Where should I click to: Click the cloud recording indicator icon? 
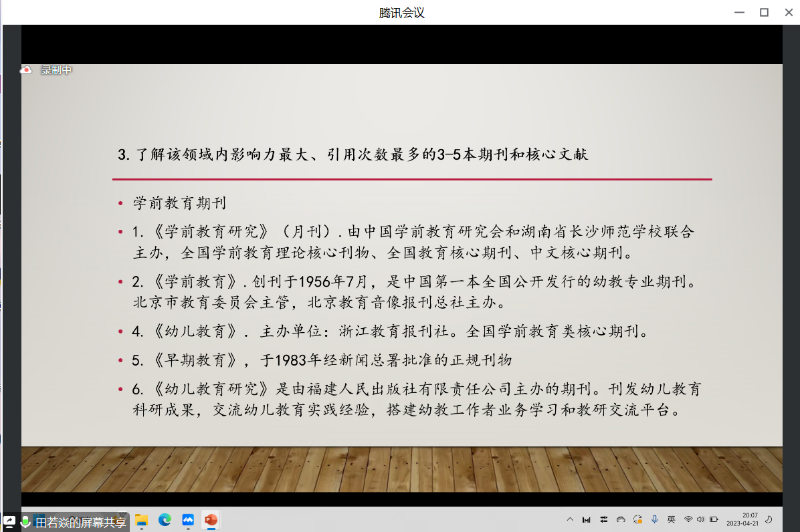click(26, 70)
